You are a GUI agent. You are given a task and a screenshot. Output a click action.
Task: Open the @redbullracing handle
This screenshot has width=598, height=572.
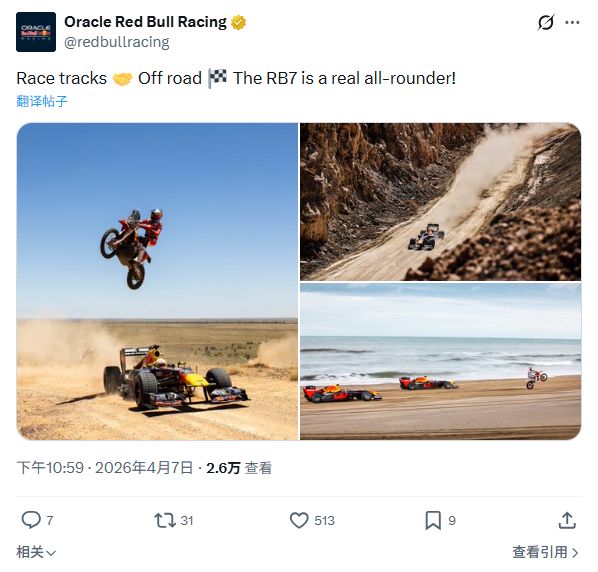pos(117,42)
